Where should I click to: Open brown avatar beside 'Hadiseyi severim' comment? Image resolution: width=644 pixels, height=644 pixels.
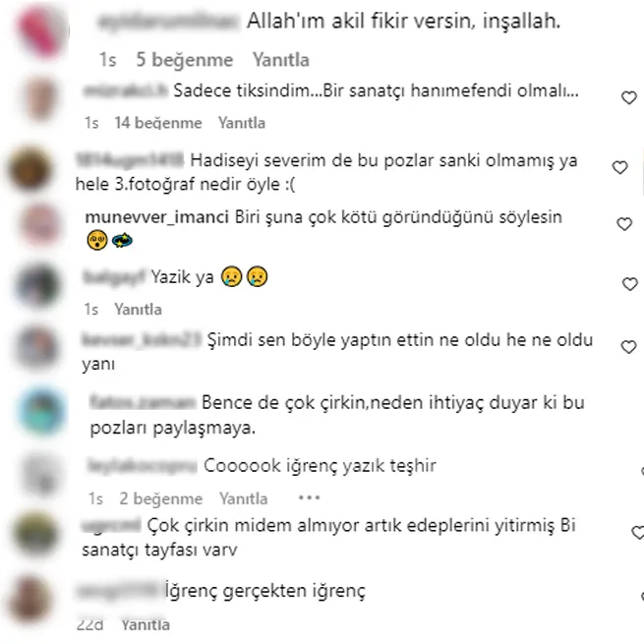coord(29,169)
